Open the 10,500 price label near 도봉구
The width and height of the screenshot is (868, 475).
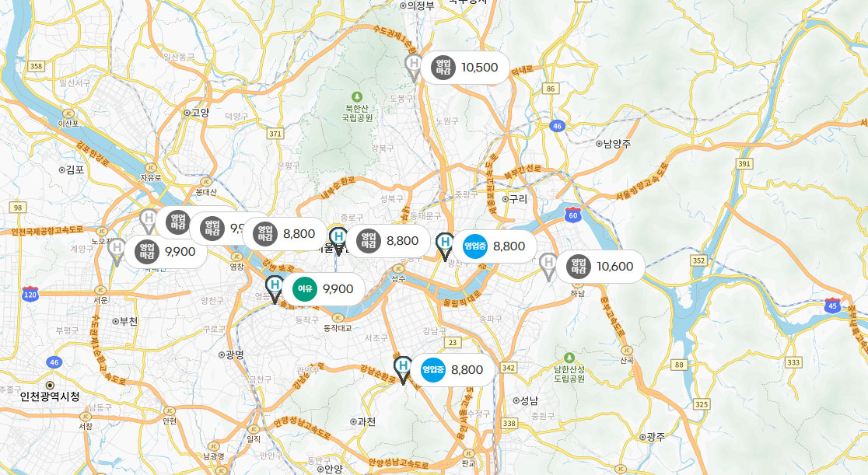pos(479,68)
